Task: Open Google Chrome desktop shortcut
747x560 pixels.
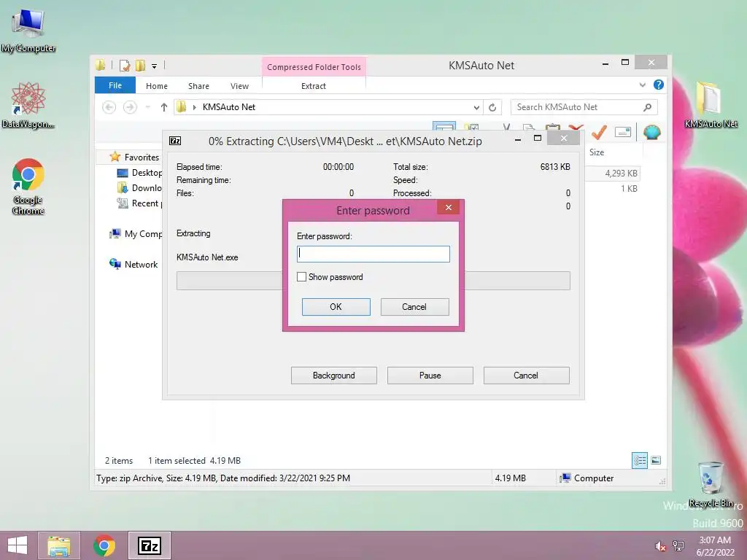Action: 28,186
